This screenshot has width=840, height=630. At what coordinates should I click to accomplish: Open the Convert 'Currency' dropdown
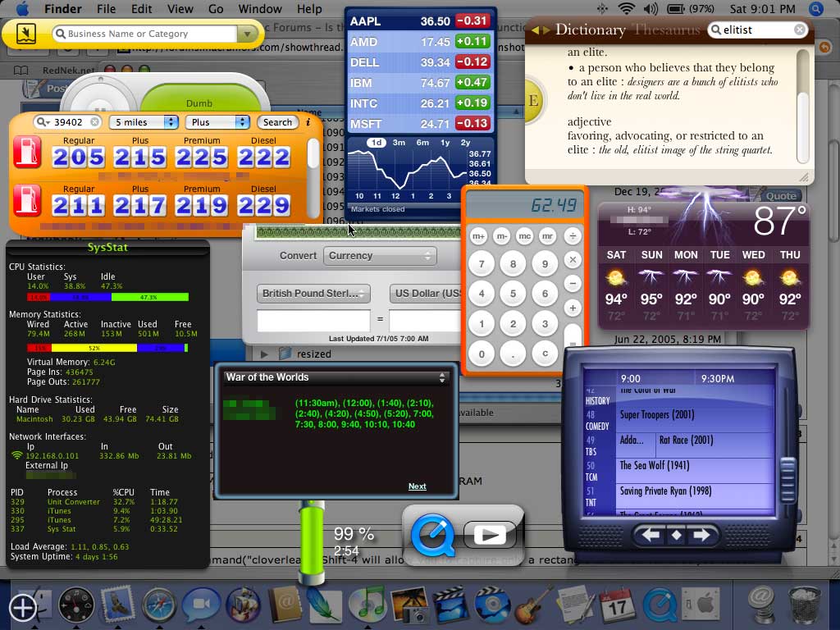[x=380, y=256]
